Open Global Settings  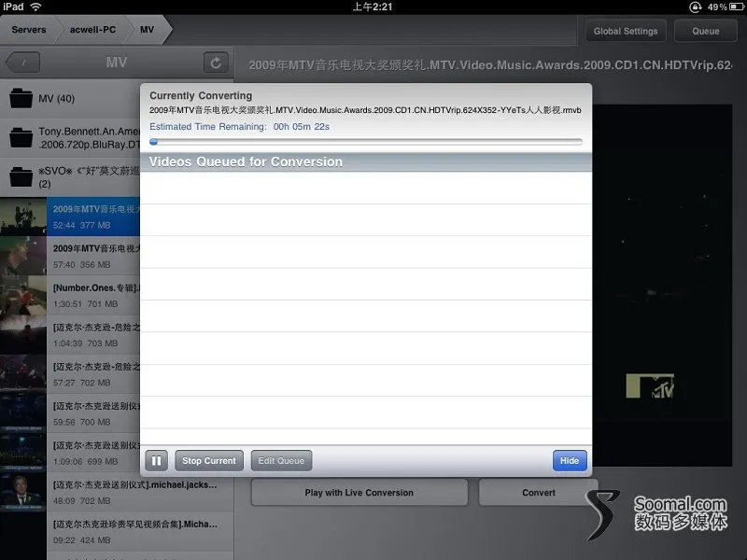(x=625, y=31)
